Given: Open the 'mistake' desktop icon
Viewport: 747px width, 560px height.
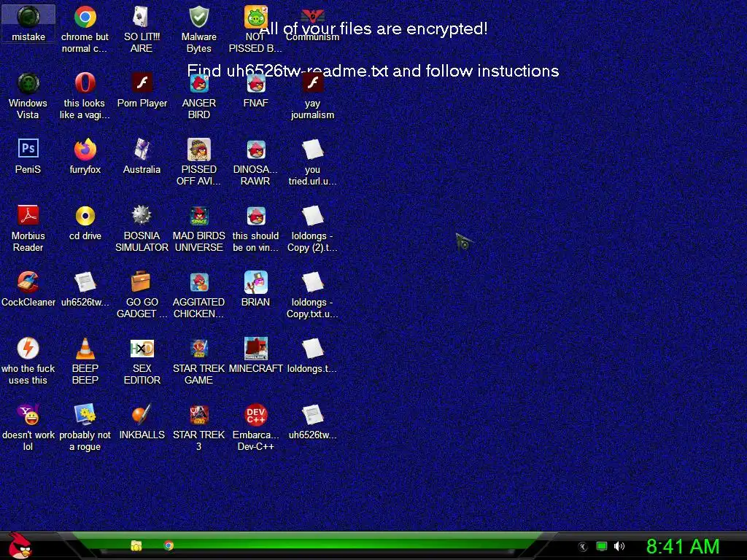Looking at the screenshot, I should point(28,23).
